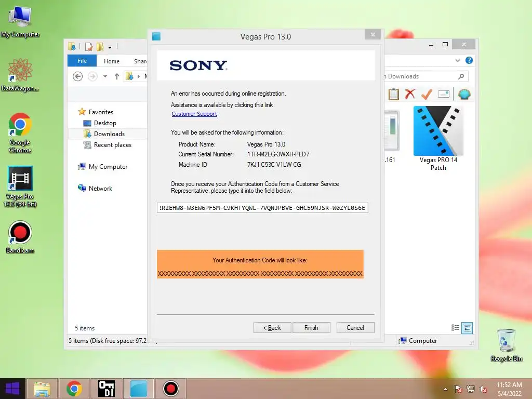Select Downloads in navigation pane
Image resolution: width=532 pixels, height=399 pixels.
pyautogui.click(x=104, y=134)
